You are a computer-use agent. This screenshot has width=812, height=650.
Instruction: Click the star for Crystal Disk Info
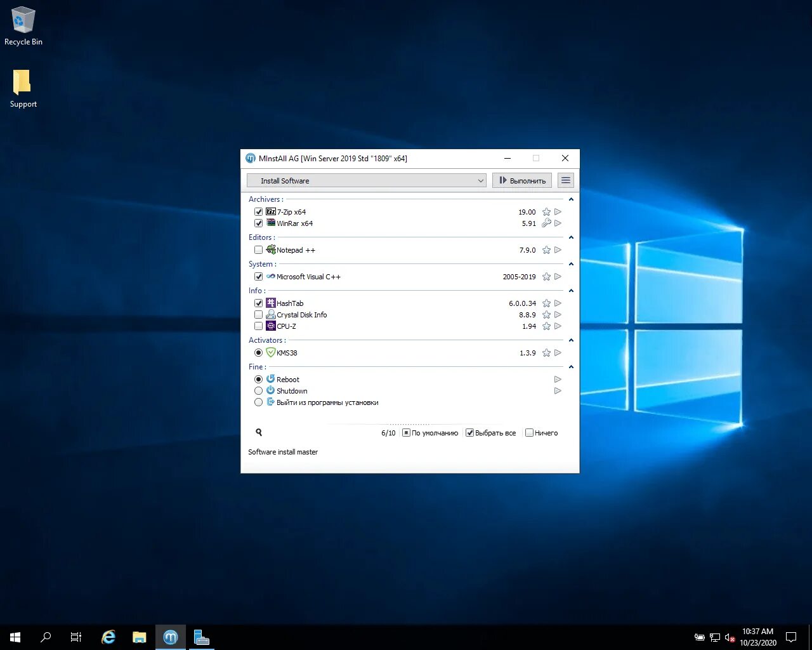point(546,315)
